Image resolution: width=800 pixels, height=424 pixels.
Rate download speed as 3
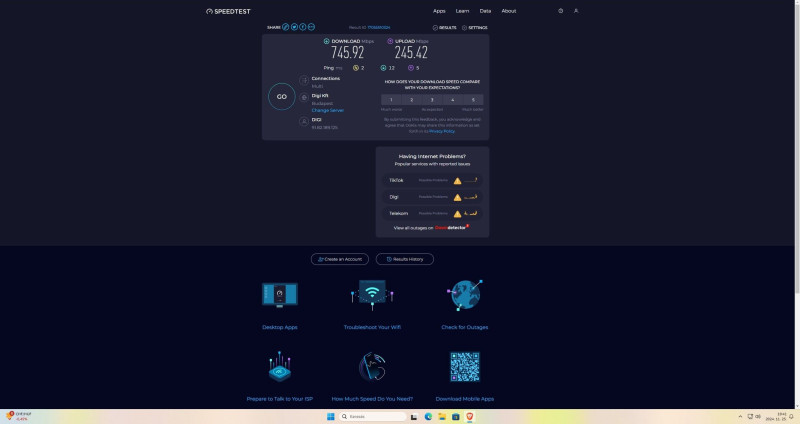[432, 99]
